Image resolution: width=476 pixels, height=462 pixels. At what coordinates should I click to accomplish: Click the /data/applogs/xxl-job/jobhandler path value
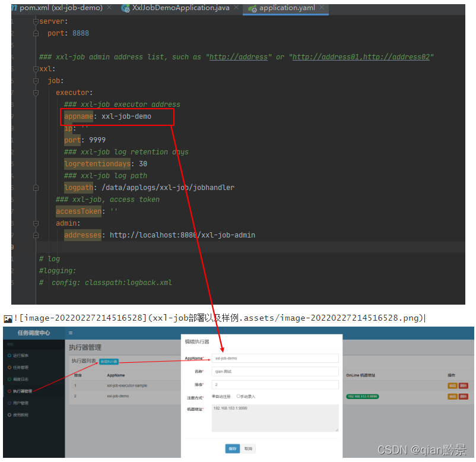(168, 188)
